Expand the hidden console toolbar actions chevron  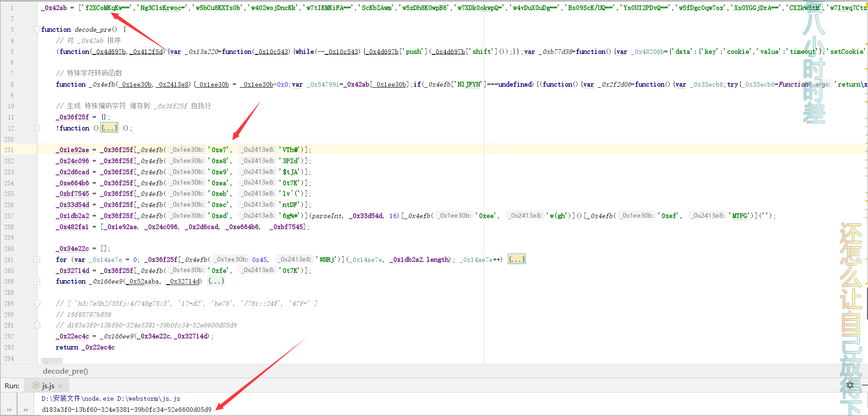coord(26,410)
